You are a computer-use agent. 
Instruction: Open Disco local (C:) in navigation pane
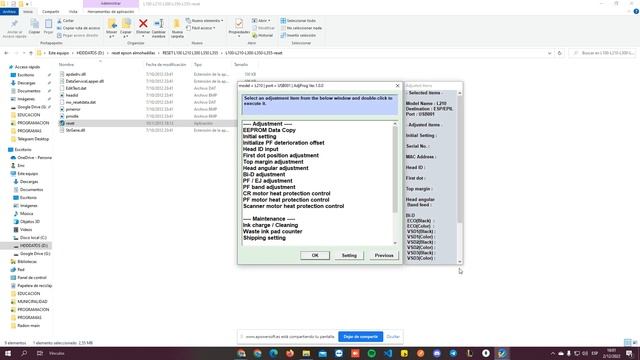coord(33,238)
